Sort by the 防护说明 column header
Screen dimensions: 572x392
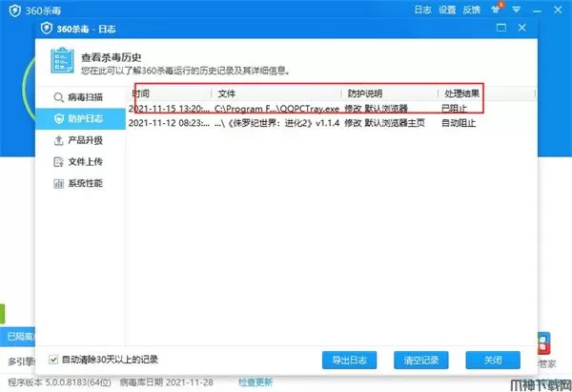tap(390, 93)
